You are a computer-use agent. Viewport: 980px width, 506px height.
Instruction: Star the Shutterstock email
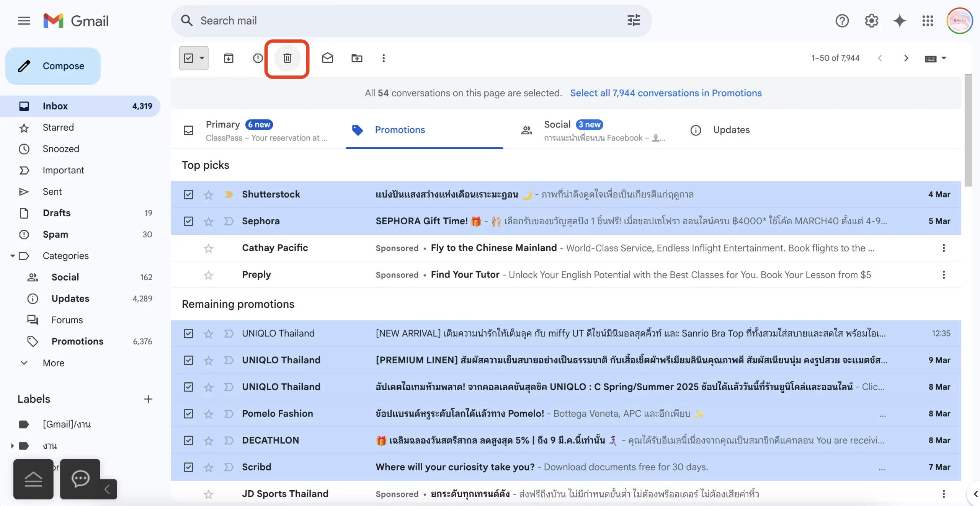coord(208,195)
